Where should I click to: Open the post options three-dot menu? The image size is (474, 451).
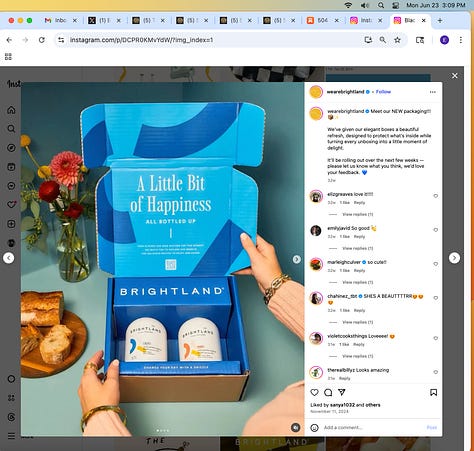pyautogui.click(x=433, y=92)
